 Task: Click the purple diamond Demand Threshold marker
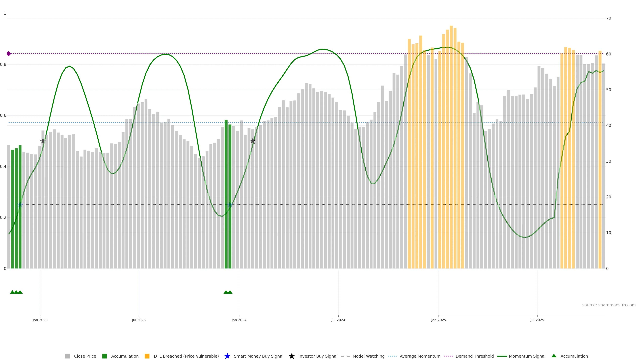point(9,54)
